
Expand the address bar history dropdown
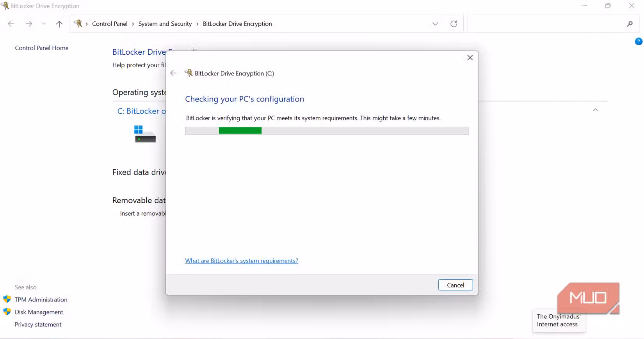tap(435, 24)
